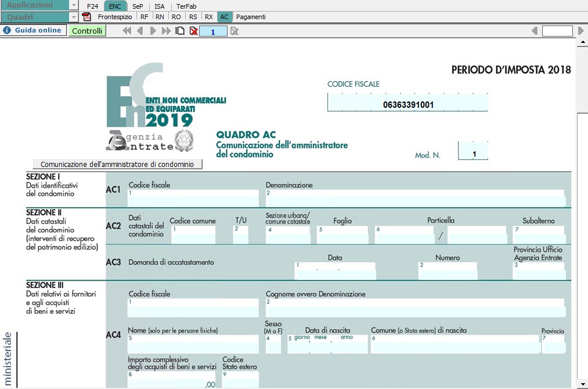Open the ISA application tab
This screenshot has height=389, width=588.
point(159,6)
